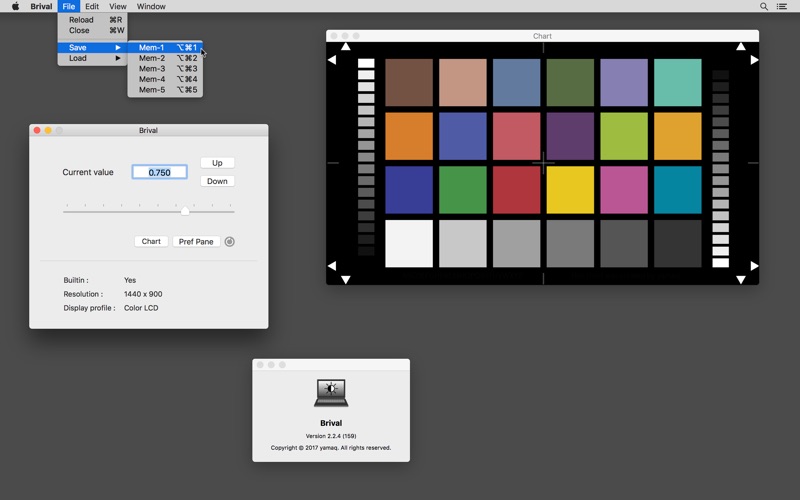Click the cyan-blue swatch in third row
The height and width of the screenshot is (500, 800).
tap(678, 190)
